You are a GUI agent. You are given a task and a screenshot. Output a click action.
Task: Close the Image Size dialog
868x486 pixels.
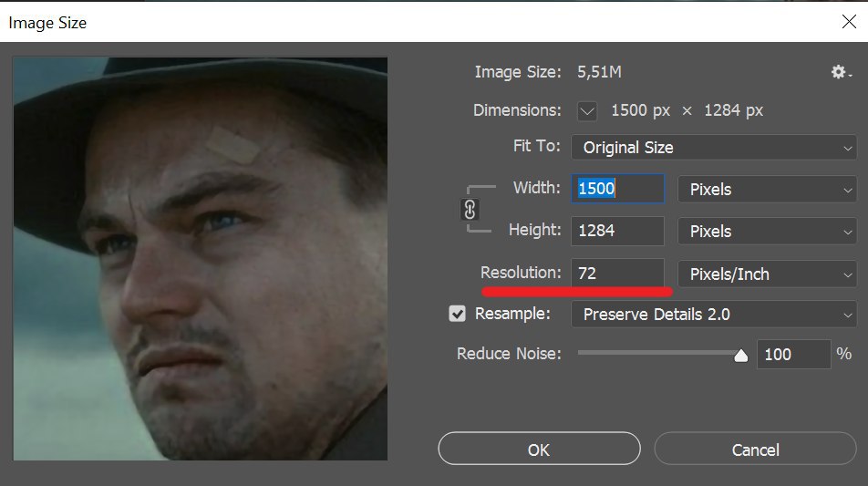pos(849,22)
